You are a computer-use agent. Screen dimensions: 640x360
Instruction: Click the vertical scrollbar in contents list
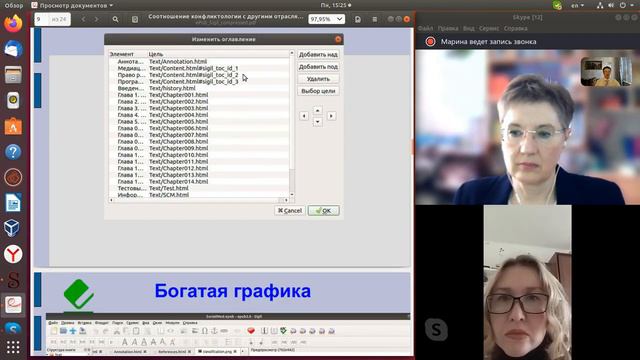[x=291, y=124]
